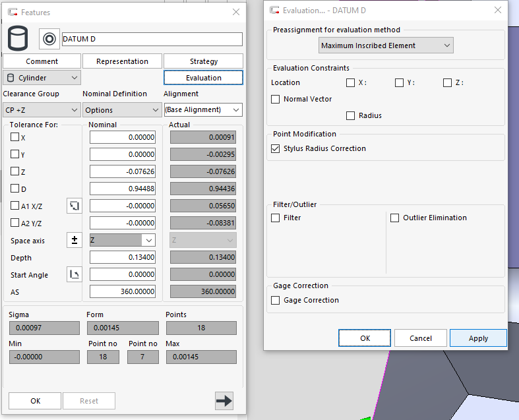The height and width of the screenshot is (420, 519).
Task: Open the Strategy tab
Action: click(203, 61)
